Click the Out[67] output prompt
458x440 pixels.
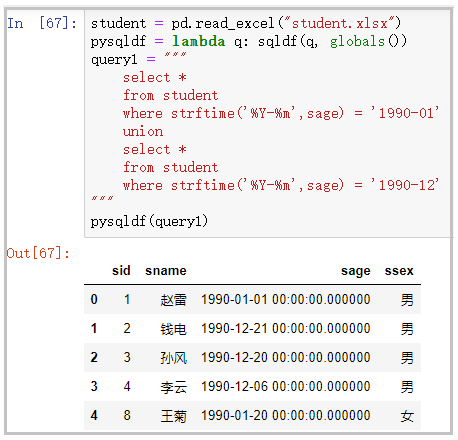tap(38, 253)
